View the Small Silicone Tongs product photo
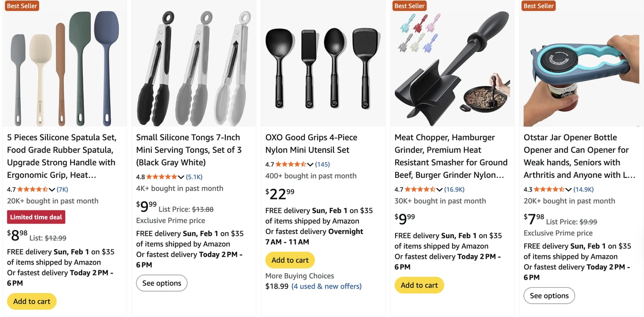Image resolution: width=644 pixels, height=317 pixels. (x=193, y=64)
